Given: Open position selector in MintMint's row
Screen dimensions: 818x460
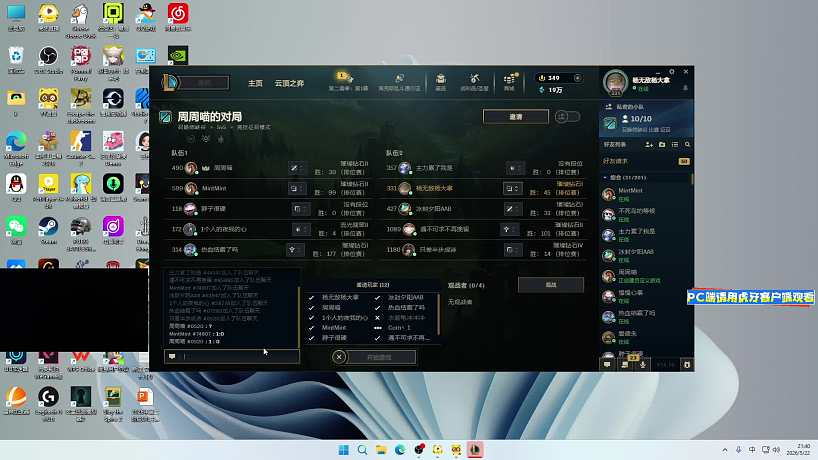Looking at the screenshot, I should [x=298, y=188].
